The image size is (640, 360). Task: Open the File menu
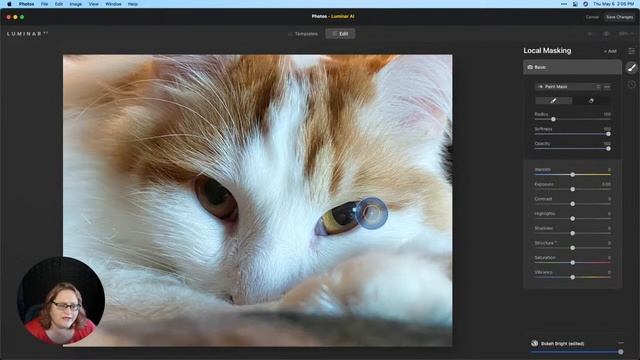point(44,4)
